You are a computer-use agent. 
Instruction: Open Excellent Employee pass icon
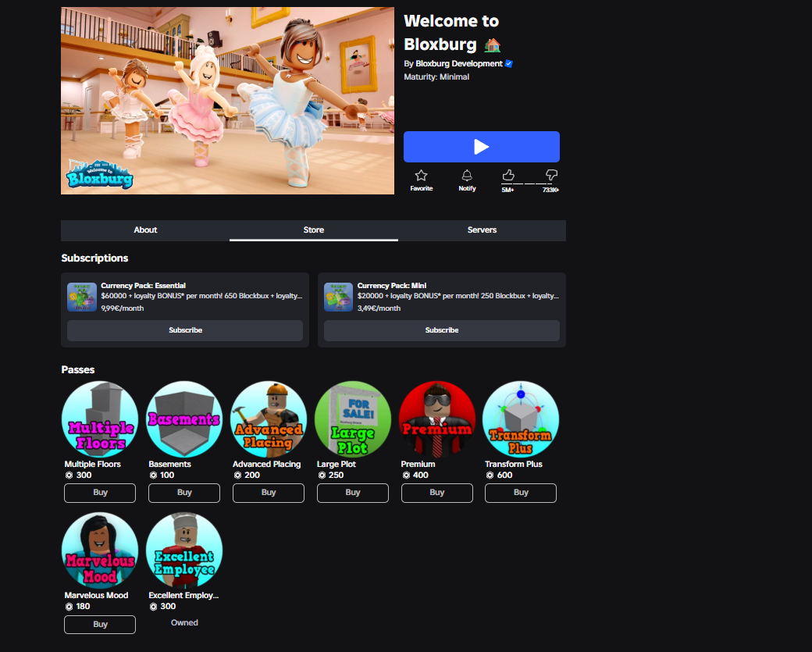184,550
